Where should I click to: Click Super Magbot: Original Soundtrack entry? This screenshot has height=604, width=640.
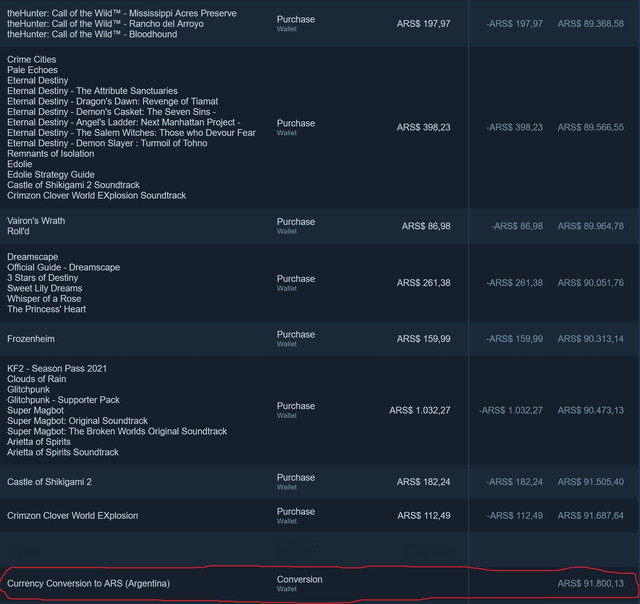coord(77,421)
